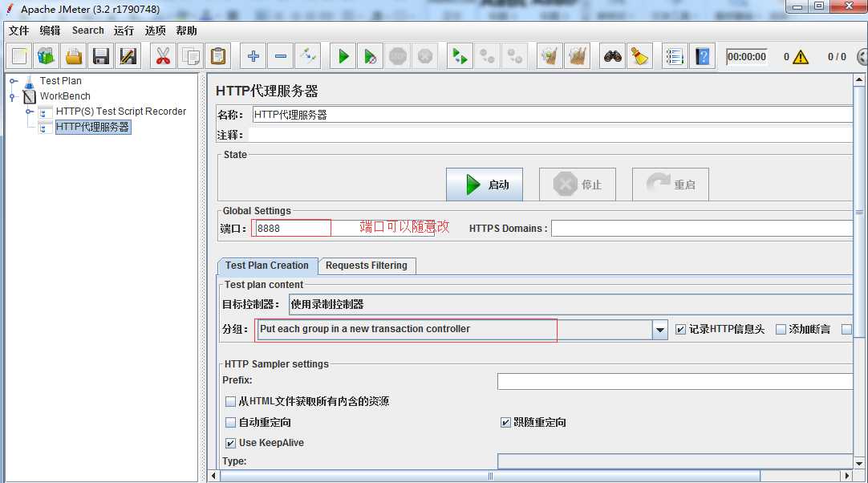Toggle 记录HTTP信息头 checkbox
The image size is (868, 483).
coord(681,330)
